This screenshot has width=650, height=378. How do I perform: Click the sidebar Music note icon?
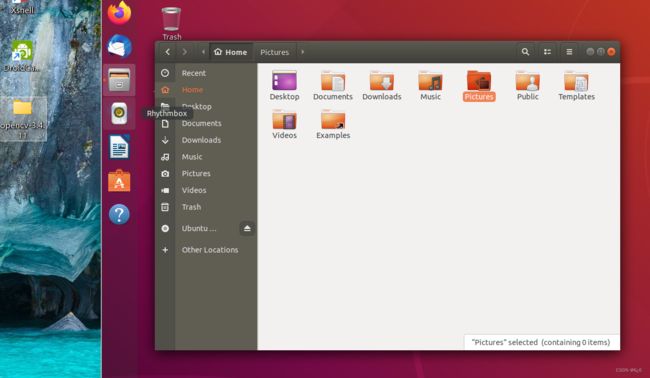[165, 157]
